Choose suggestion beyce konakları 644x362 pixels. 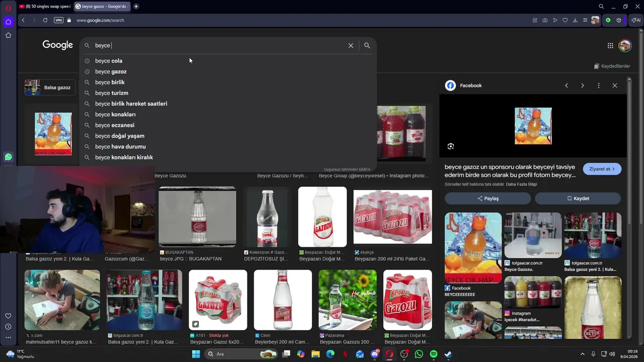(228, 115)
